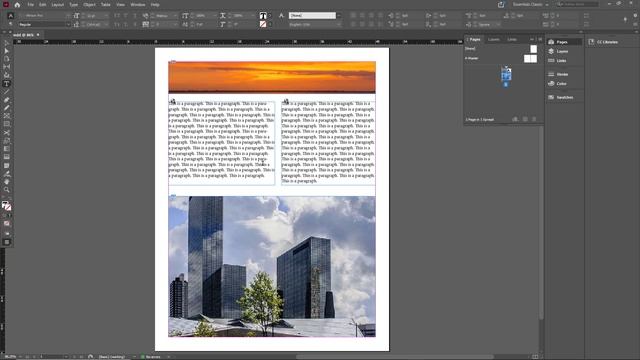Open the leading dropdown

106,24
